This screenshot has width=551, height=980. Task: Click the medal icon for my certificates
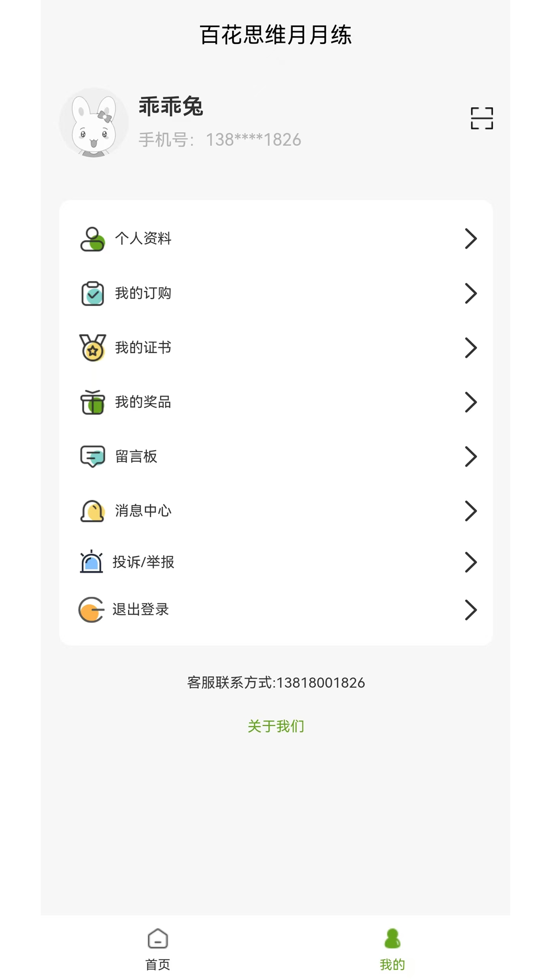pyautogui.click(x=92, y=348)
